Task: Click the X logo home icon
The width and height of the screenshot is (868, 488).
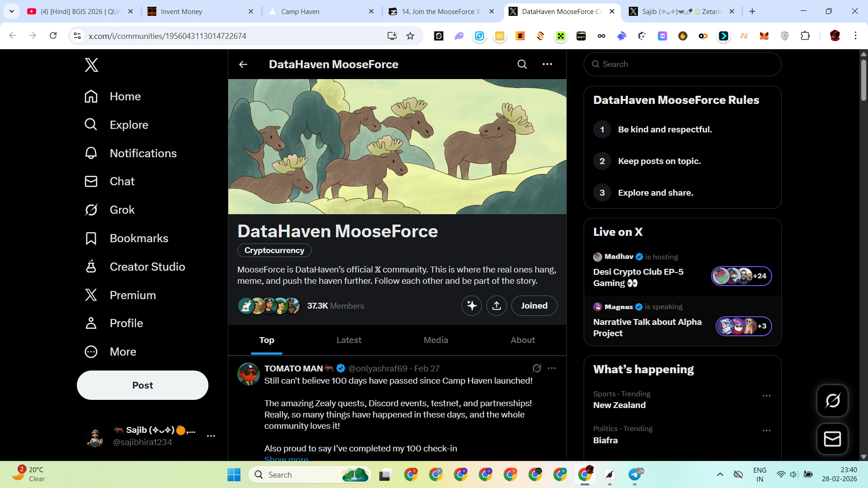Action: (91, 65)
